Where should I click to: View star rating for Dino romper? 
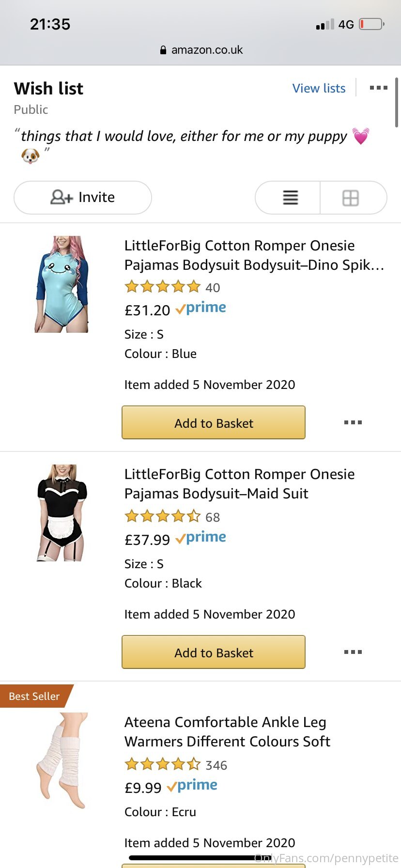pos(163,287)
